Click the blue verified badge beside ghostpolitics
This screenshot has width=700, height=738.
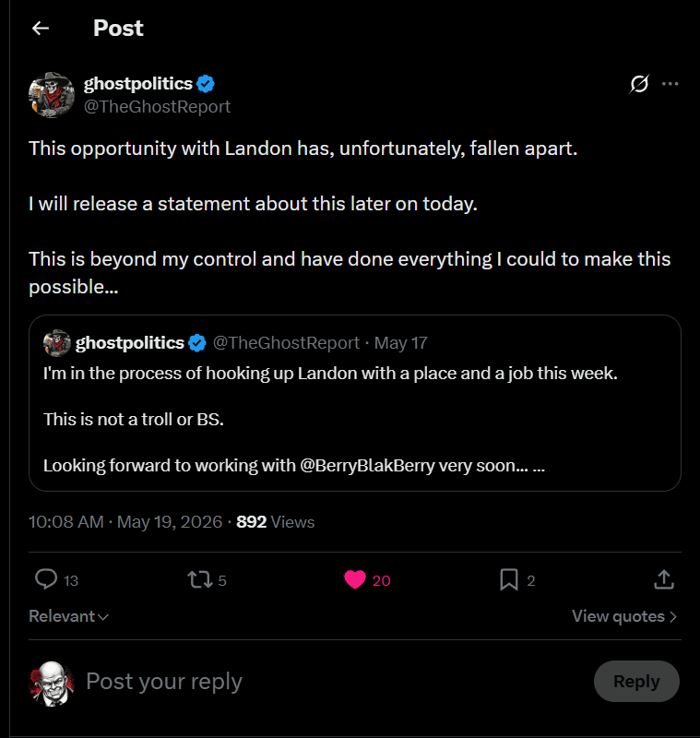pyautogui.click(x=206, y=84)
